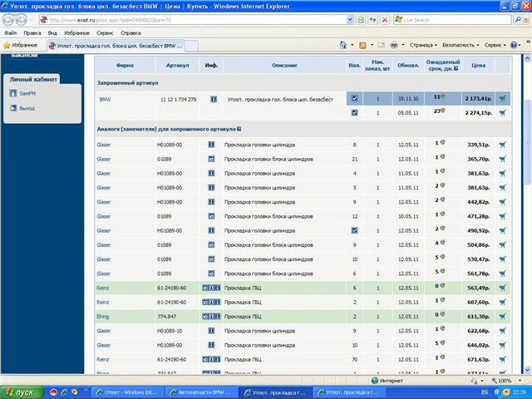Screen dimensions: 532x399
Task: Select the Уплот. прокладка browser tab
Action: click(116, 46)
